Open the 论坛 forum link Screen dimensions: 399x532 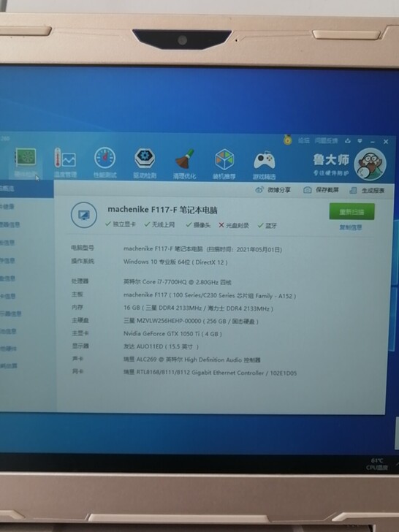coord(304,140)
